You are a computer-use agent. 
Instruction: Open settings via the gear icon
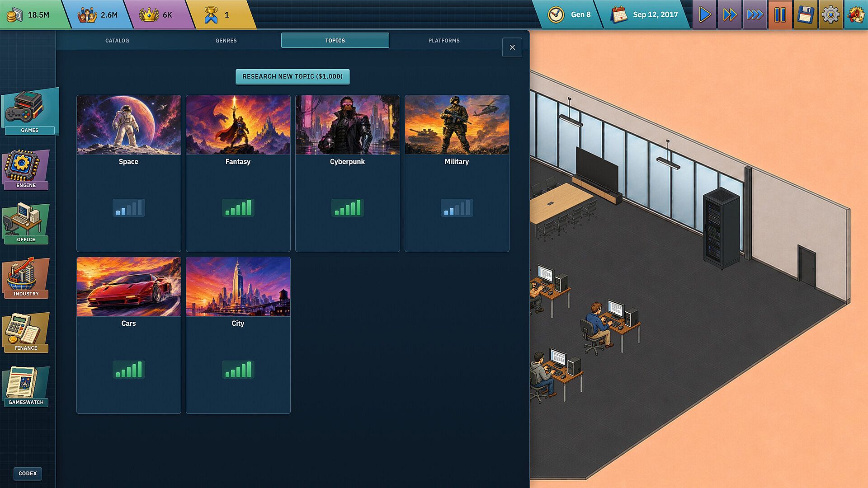pyautogui.click(x=830, y=15)
